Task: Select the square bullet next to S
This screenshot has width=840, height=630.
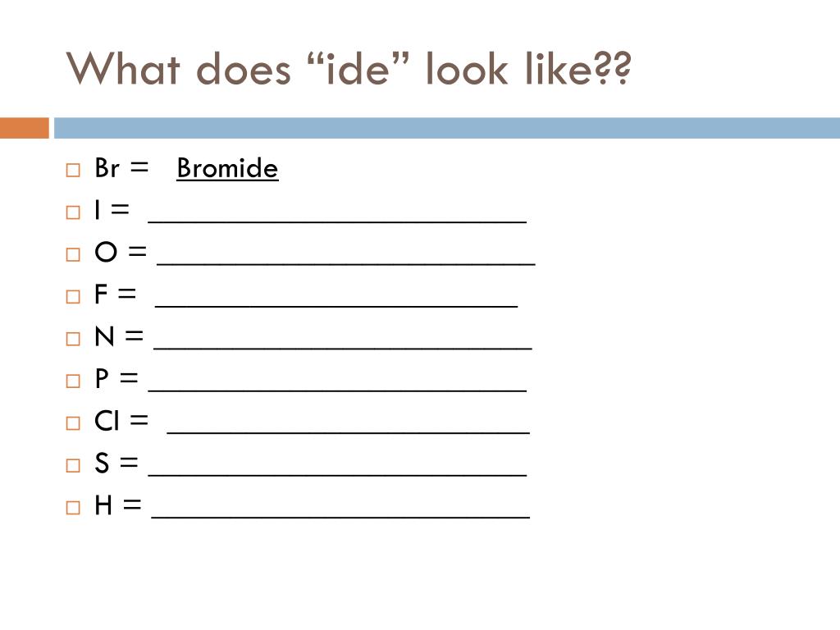Action: tap(73, 466)
